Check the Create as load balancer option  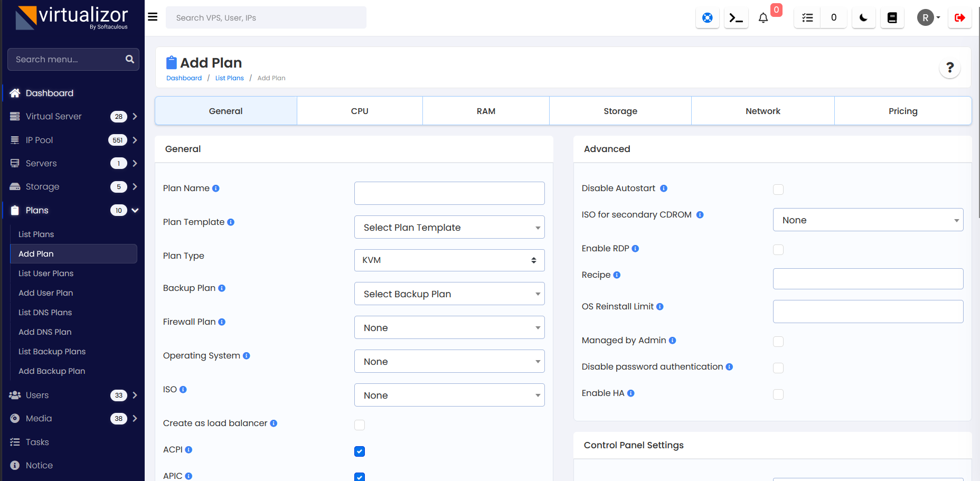coord(360,425)
